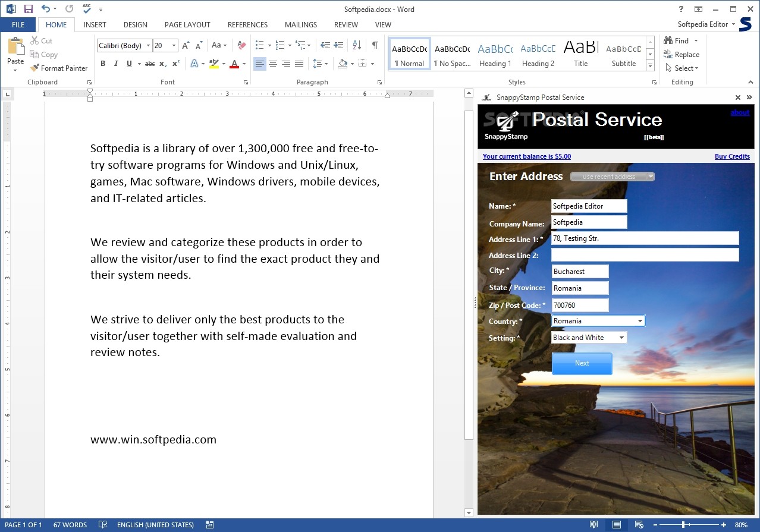
Task: Open the font name dropdown
Action: click(148, 46)
